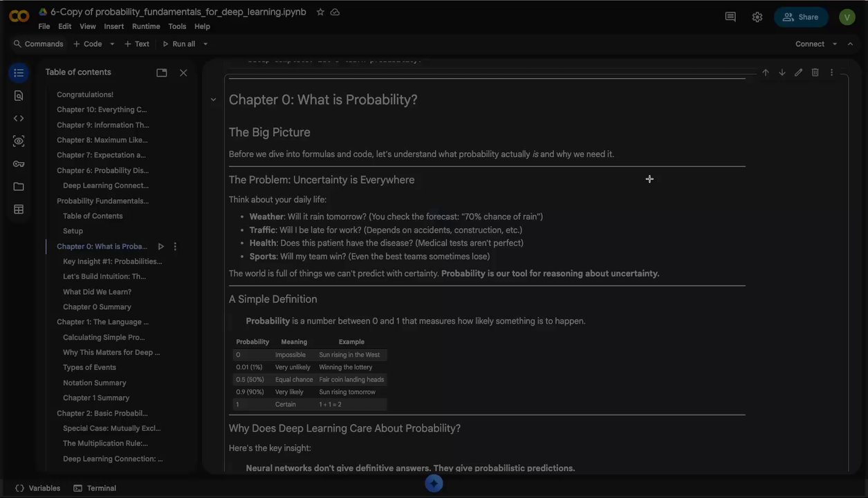Open the Connect dropdown arrow
The height and width of the screenshot is (498, 868).
click(x=835, y=44)
